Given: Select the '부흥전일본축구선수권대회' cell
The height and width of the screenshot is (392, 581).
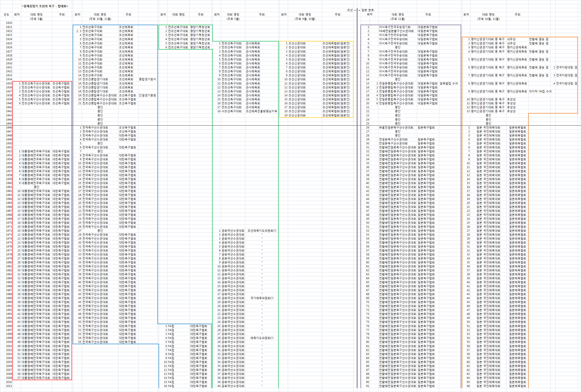Looking at the screenshot, I should 396,128.
